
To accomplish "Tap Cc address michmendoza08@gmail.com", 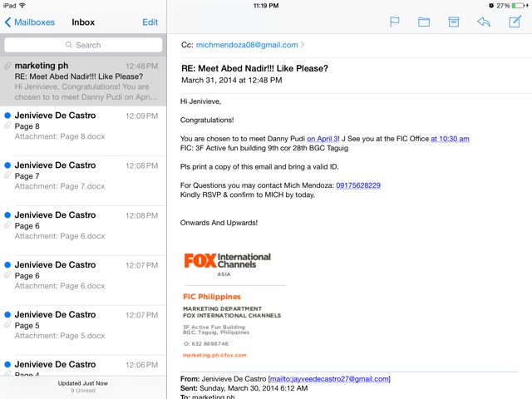I will pyautogui.click(x=247, y=45).
